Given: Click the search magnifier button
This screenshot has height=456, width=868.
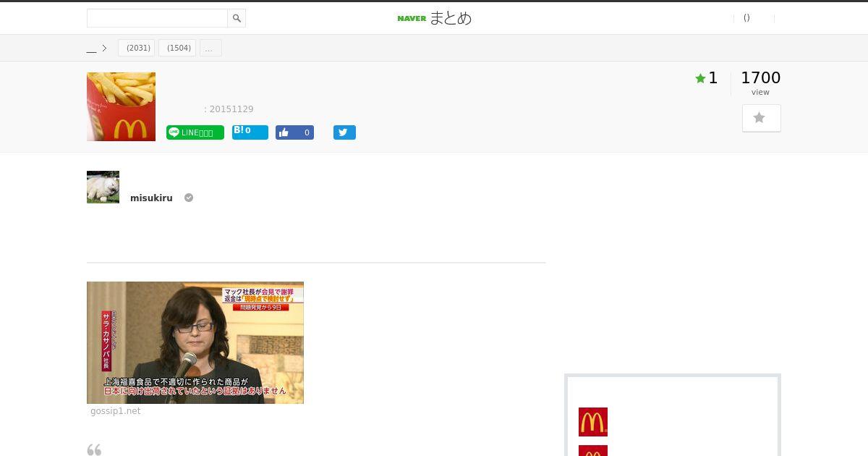Looking at the screenshot, I should coord(237,18).
